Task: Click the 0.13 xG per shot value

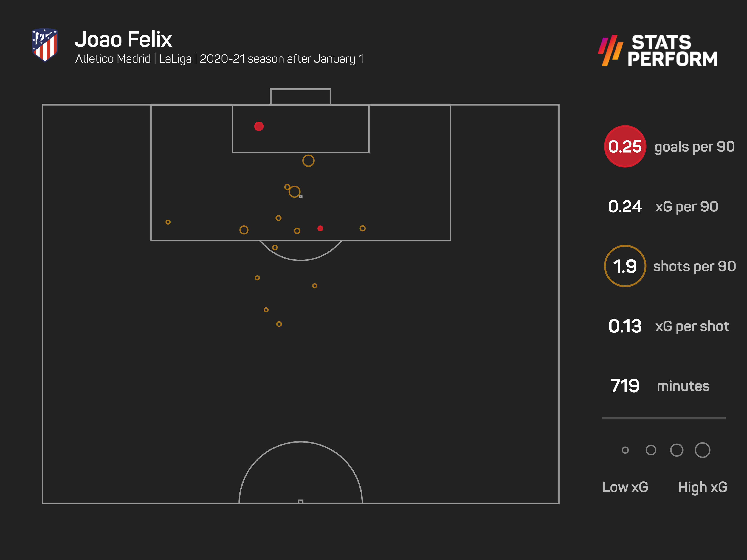Action: pos(625,326)
